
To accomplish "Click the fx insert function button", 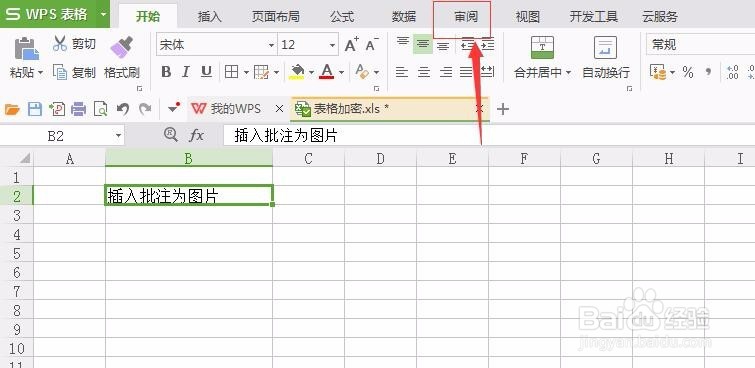I will pyautogui.click(x=196, y=136).
